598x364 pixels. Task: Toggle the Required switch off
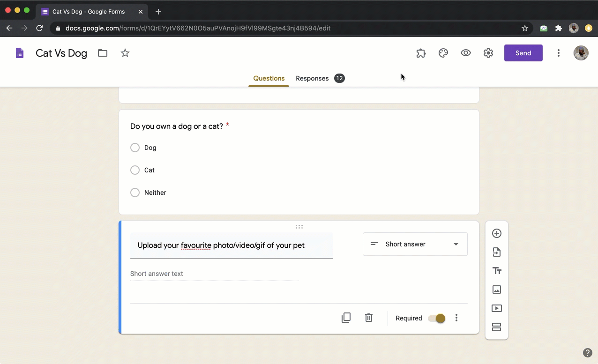(437, 318)
